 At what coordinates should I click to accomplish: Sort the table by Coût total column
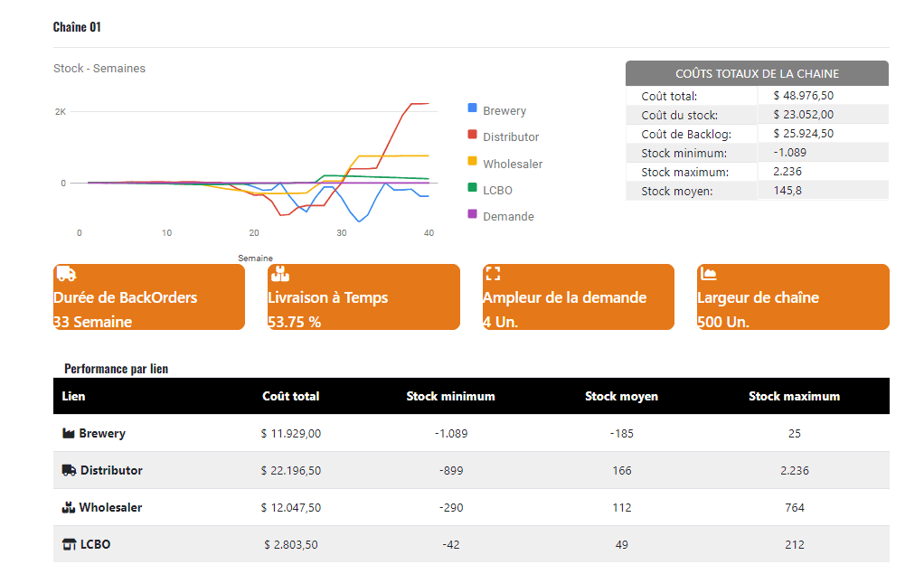pos(290,396)
